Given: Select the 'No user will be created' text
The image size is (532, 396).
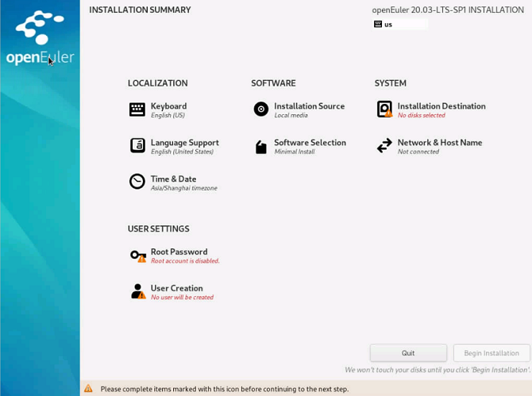Looking at the screenshot, I should [x=182, y=298].
